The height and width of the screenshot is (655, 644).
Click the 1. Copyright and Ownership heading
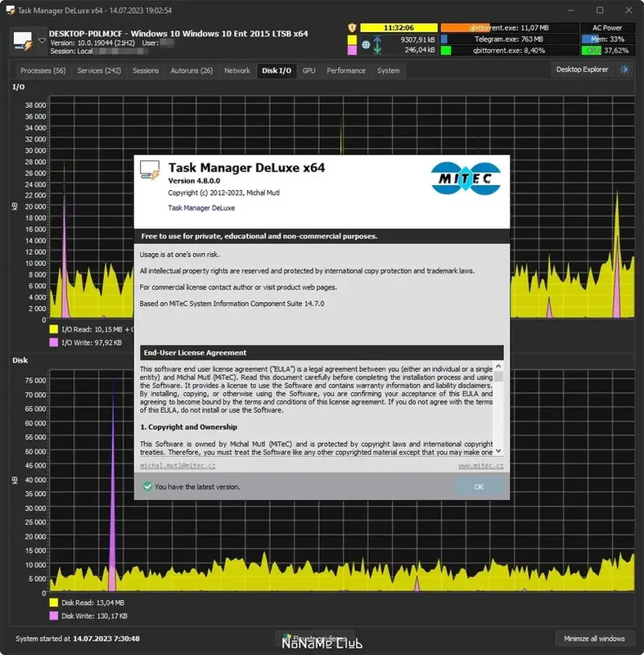pos(189,427)
